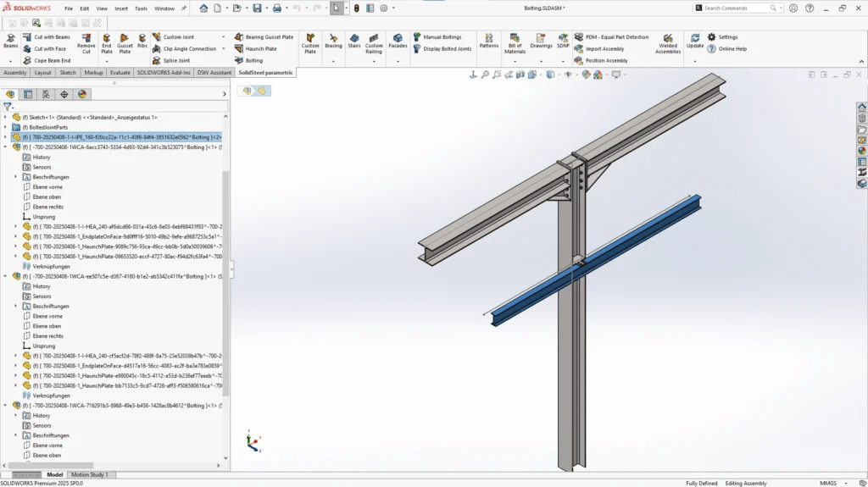
Task: Open the Custom Joint dropdown arrow
Action: point(224,37)
